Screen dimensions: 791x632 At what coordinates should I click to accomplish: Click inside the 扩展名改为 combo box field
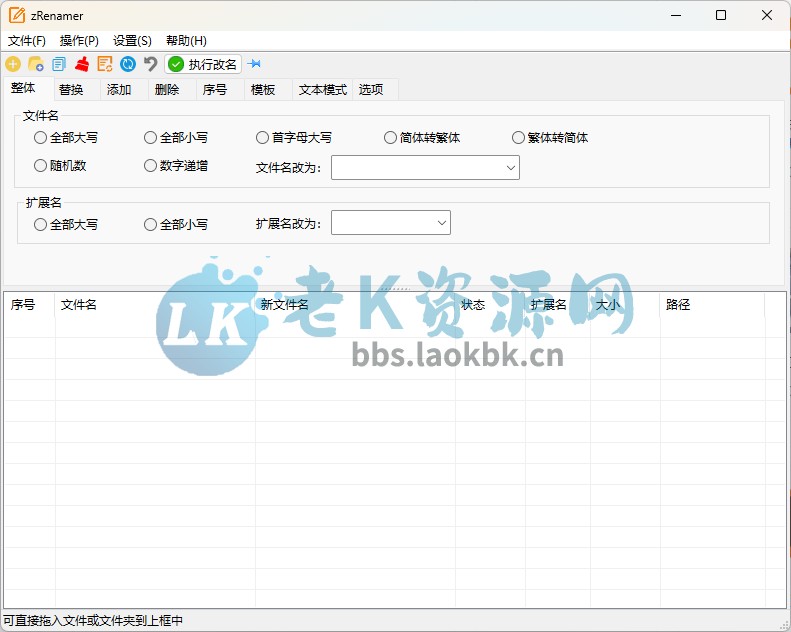point(391,223)
